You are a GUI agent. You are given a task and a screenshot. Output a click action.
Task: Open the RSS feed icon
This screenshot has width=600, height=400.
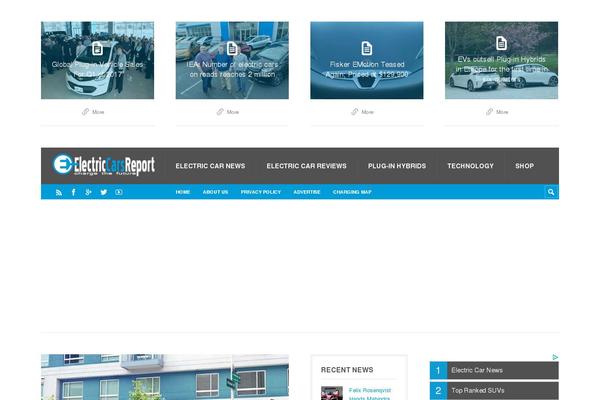click(59, 192)
